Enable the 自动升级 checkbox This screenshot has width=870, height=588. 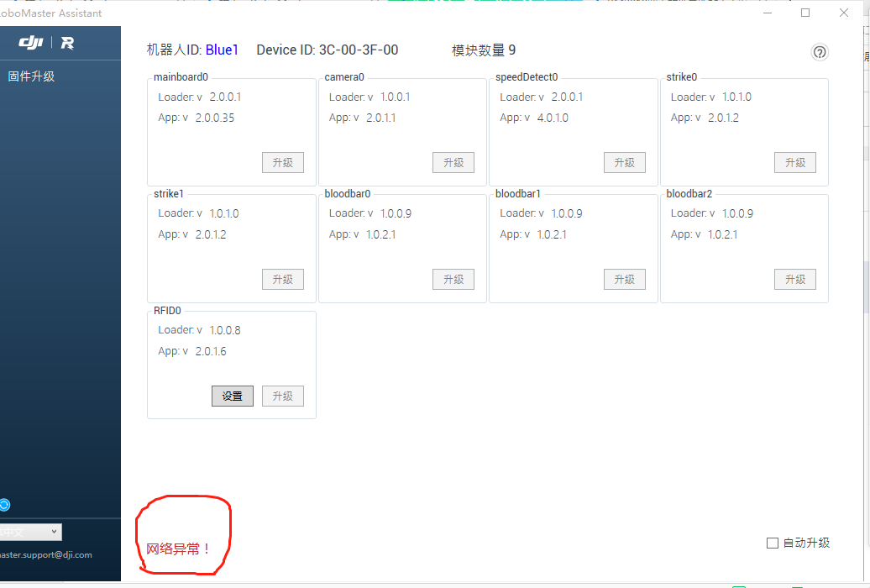[773, 543]
